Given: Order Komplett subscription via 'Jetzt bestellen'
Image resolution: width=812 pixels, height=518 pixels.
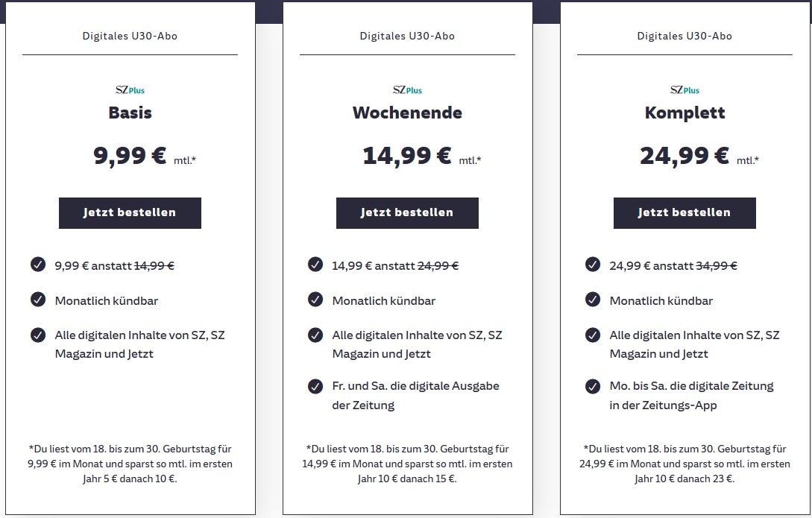Looking at the screenshot, I should pyautogui.click(x=684, y=212).
